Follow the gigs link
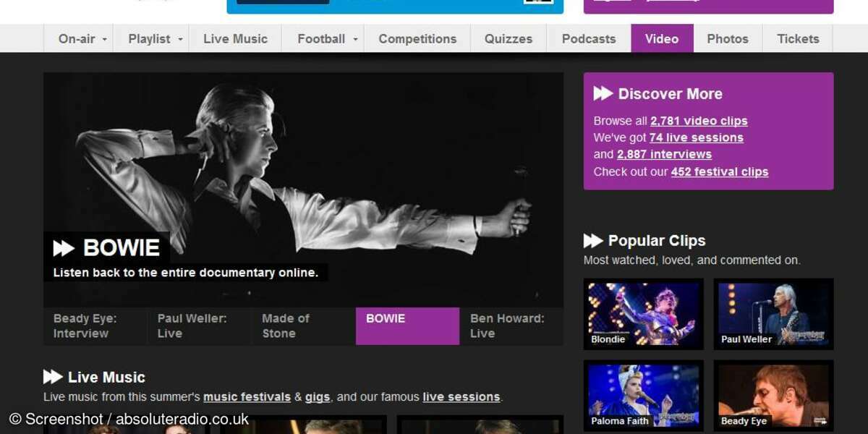The image size is (868, 434). 318,397
